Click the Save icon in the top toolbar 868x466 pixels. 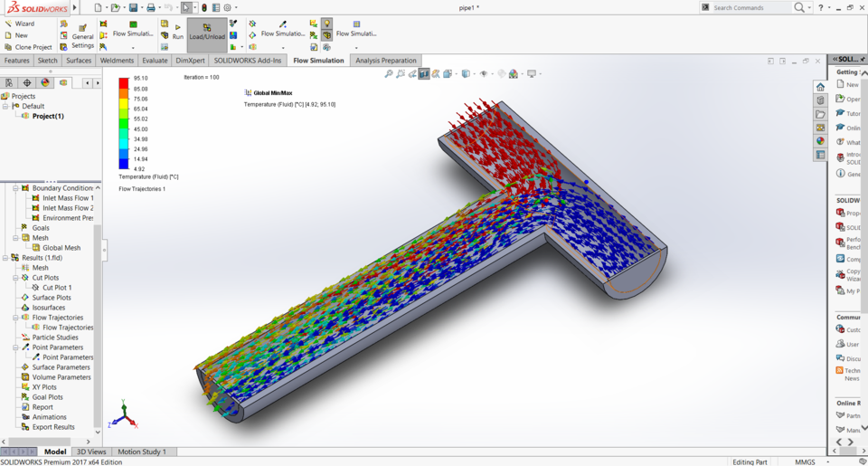click(133, 8)
